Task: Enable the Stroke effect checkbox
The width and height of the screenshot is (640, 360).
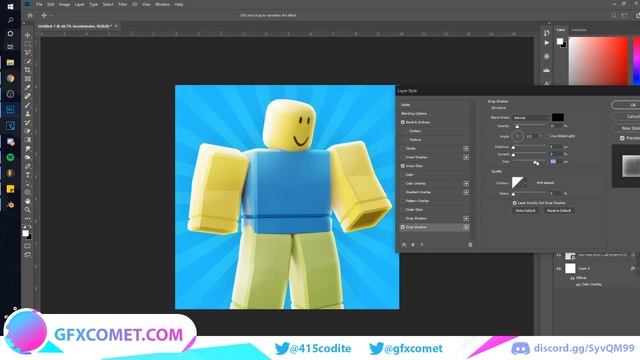Action: [403, 149]
